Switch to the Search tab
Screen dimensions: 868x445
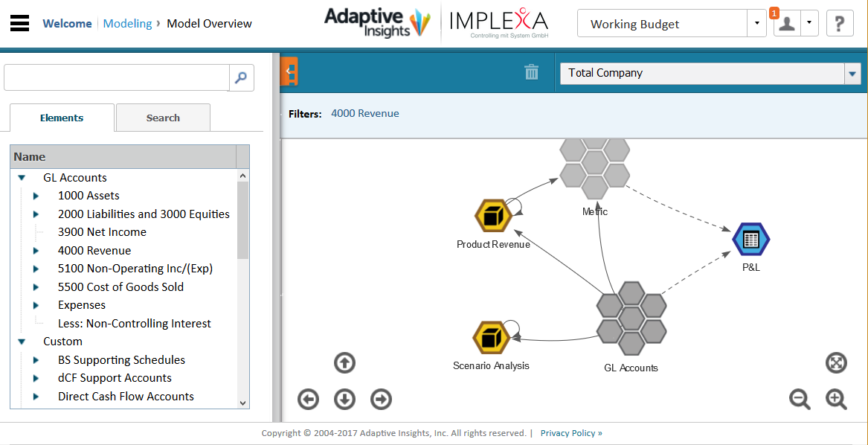(163, 118)
